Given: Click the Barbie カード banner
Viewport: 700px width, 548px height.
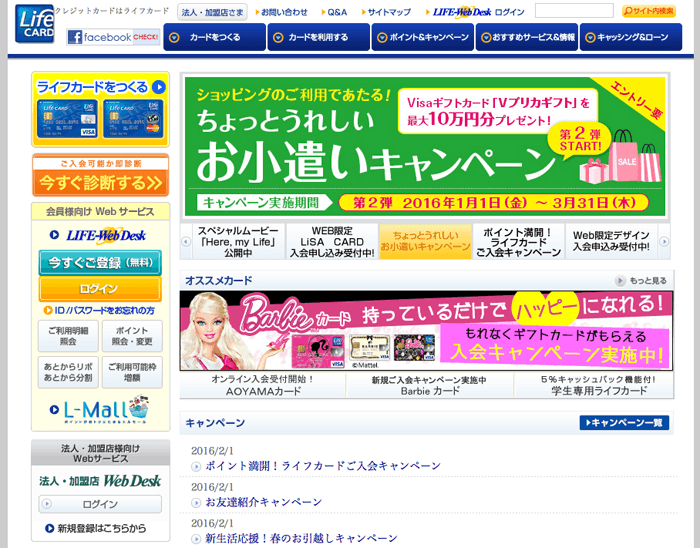Looking at the screenshot, I should click(426, 331).
